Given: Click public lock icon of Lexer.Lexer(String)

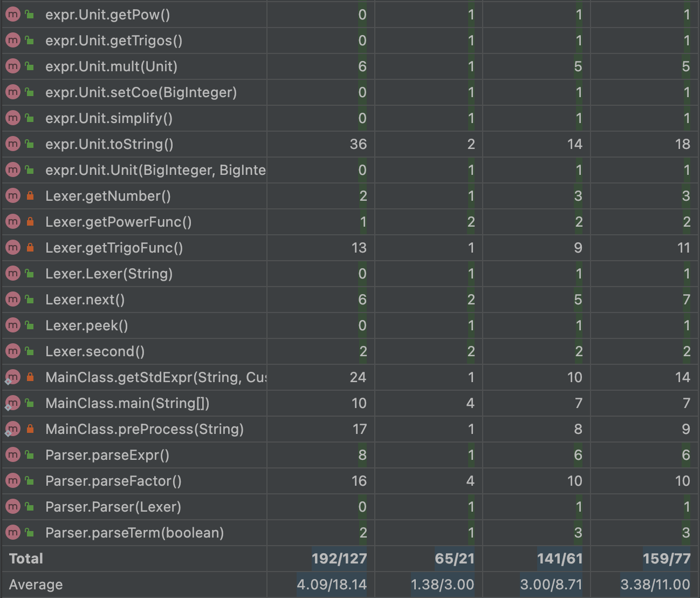Looking at the screenshot, I should 30,274.
